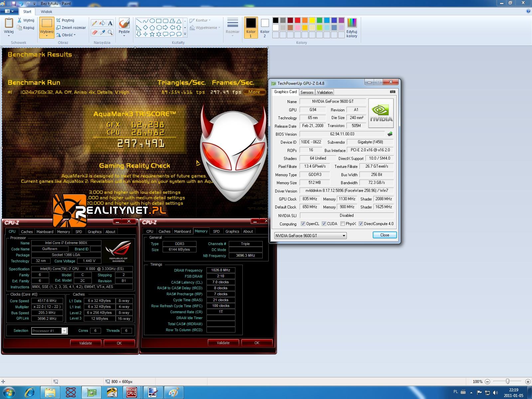Click Wytnij (cut) scissors

(x=26, y=20)
